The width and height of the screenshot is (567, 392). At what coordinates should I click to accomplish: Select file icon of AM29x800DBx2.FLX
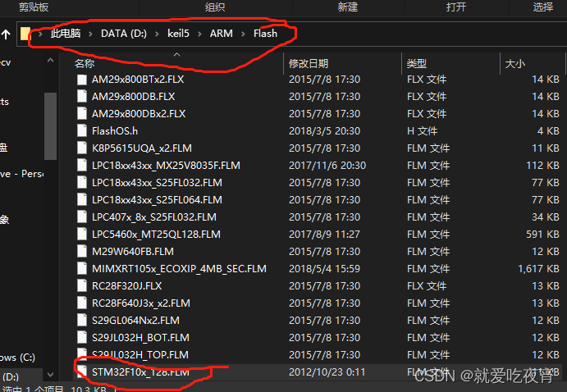pos(82,114)
